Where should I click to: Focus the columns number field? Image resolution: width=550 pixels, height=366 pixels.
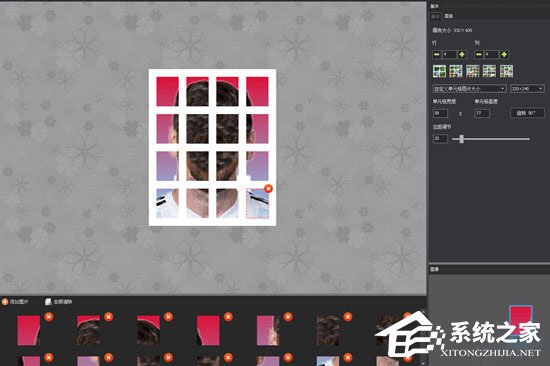coord(491,54)
